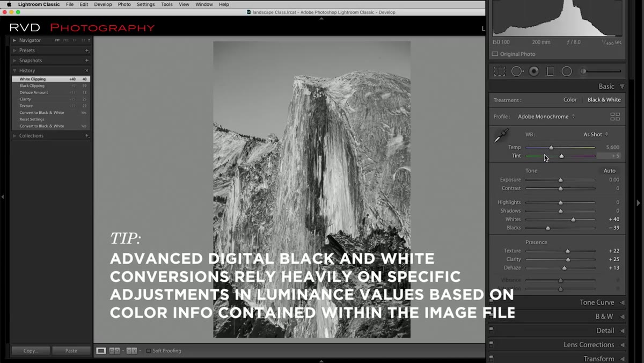Image resolution: width=644 pixels, height=363 pixels.
Task: Open the As Shot white balance dropdown
Action: tap(596, 134)
